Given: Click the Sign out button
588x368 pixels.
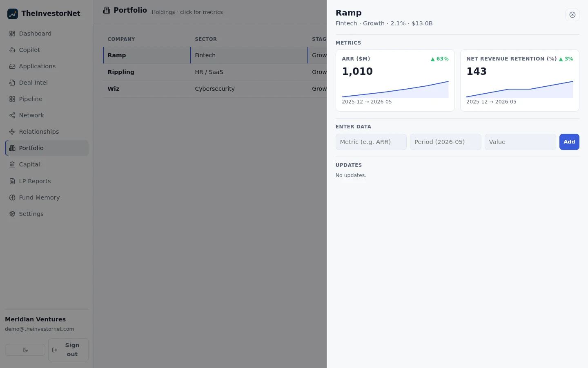Looking at the screenshot, I should point(68,350).
